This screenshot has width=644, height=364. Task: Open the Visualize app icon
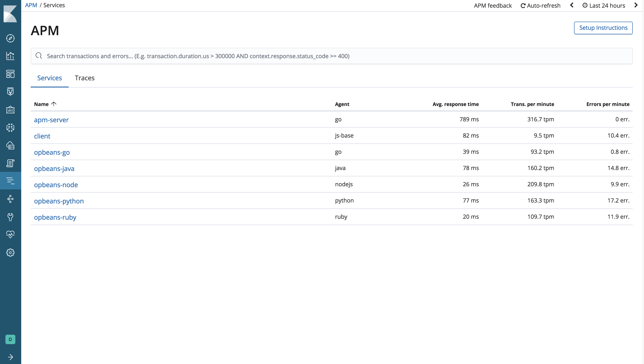[10, 56]
